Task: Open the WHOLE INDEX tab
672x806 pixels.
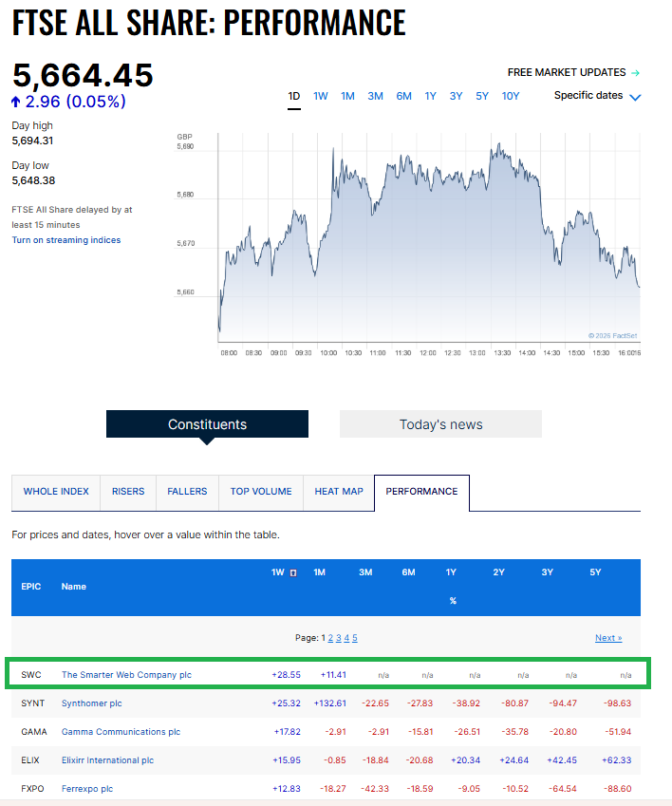Action: tap(56, 492)
